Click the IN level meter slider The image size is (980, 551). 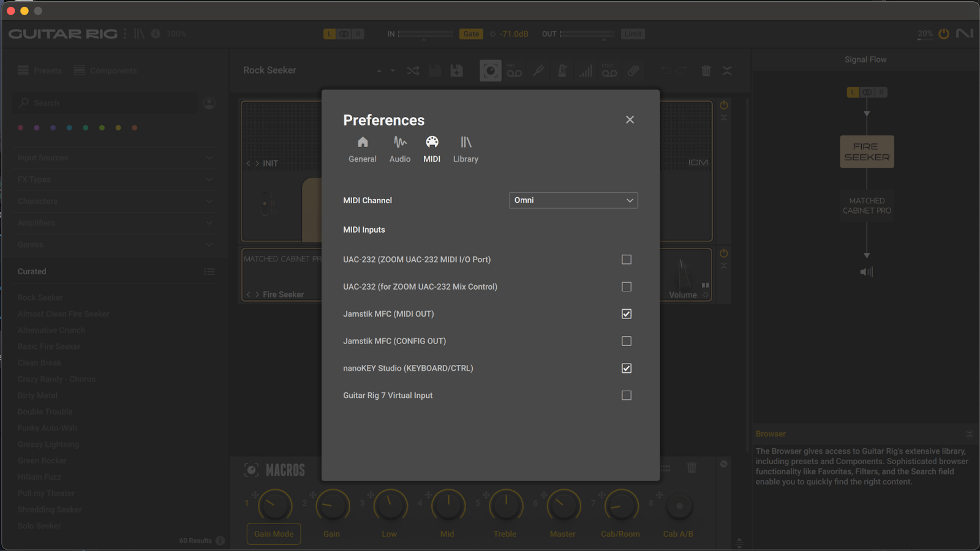click(426, 34)
